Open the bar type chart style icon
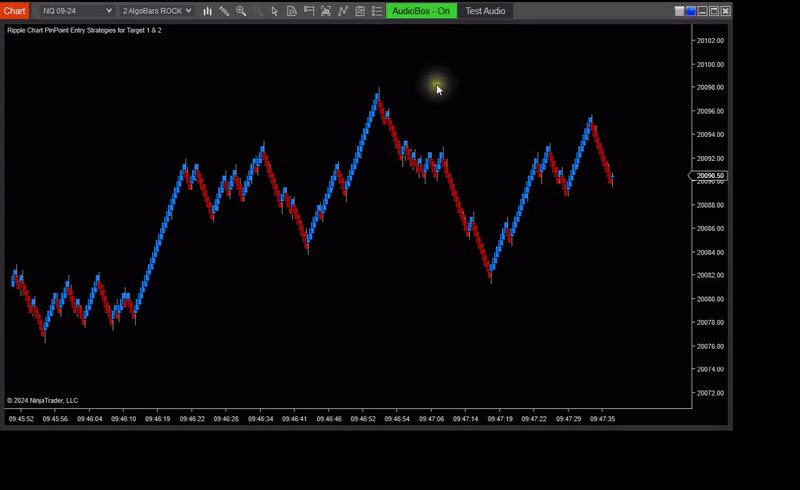This screenshot has height=490, width=800. [x=208, y=11]
